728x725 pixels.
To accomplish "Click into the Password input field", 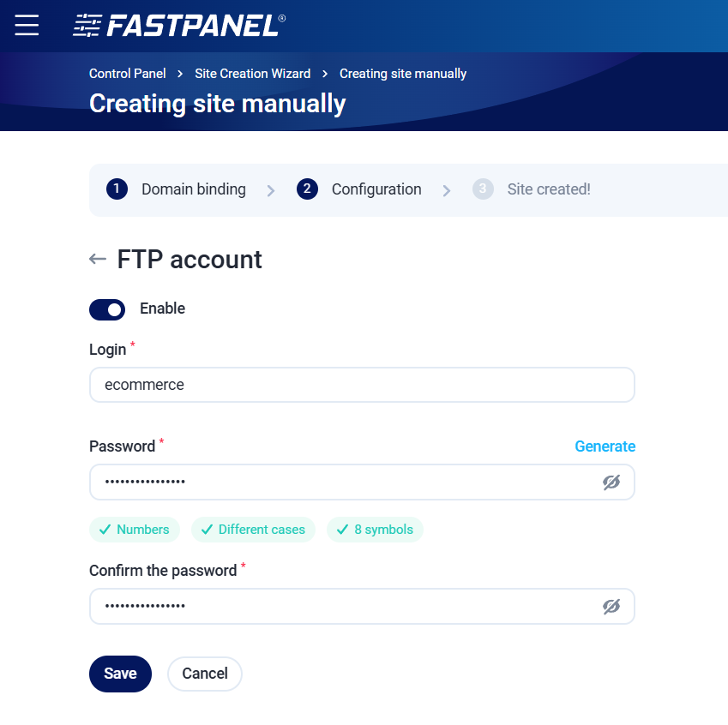I will click(343, 482).
